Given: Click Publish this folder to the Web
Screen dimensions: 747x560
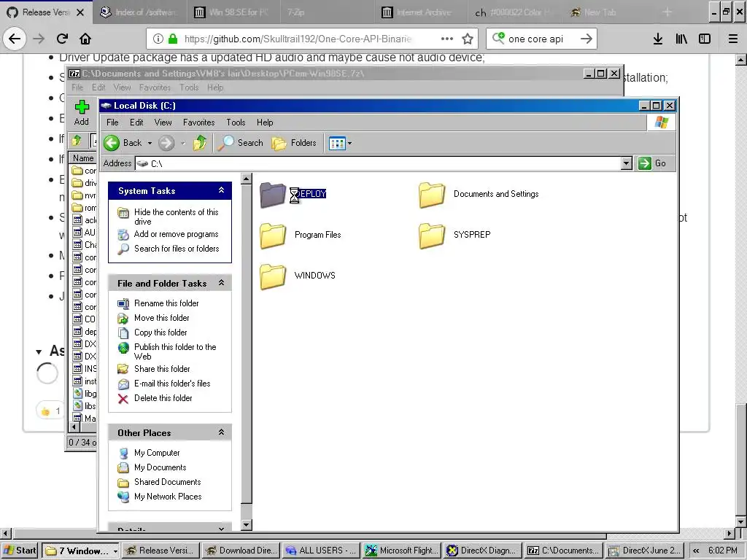Looking at the screenshot, I should click(x=175, y=351).
